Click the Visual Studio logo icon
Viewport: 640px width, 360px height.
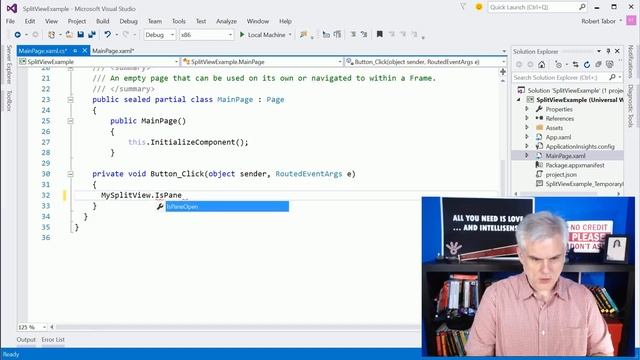pos(11,8)
